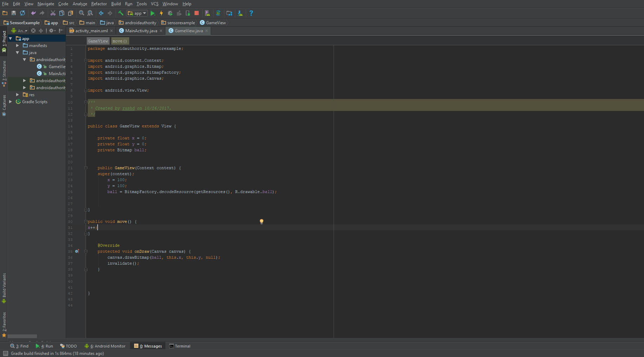Toggle tool window visibility in status bar corner
The image size is (644, 357).
click(5, 353)
